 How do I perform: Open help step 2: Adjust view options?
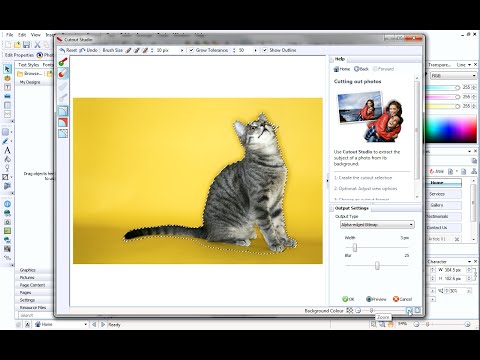tap(365, 189)
